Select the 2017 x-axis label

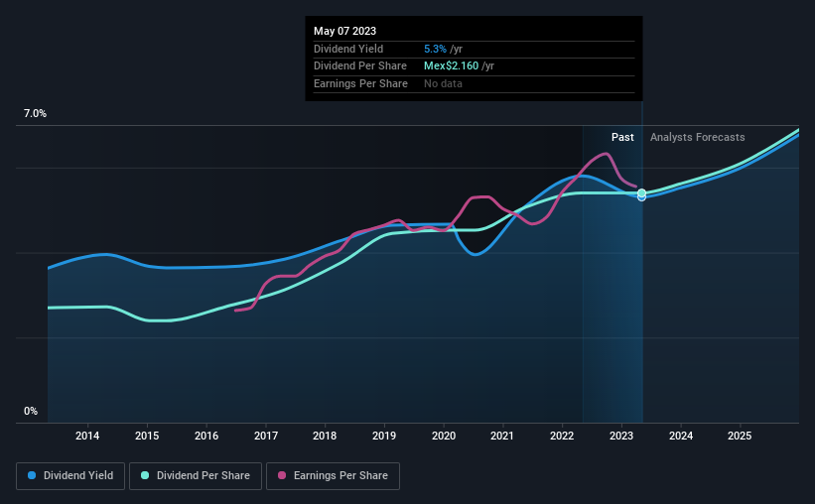[266, 436]
